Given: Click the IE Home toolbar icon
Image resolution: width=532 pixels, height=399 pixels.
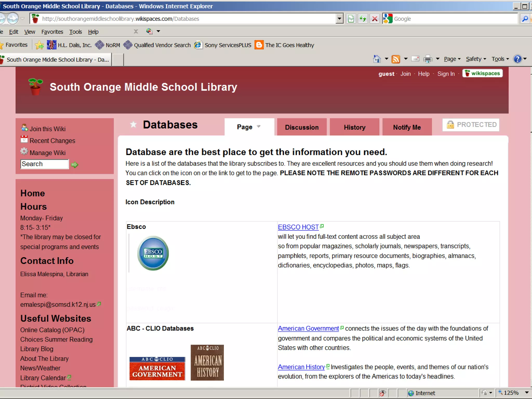Looking at the screenshot, I should click(377, 59).
